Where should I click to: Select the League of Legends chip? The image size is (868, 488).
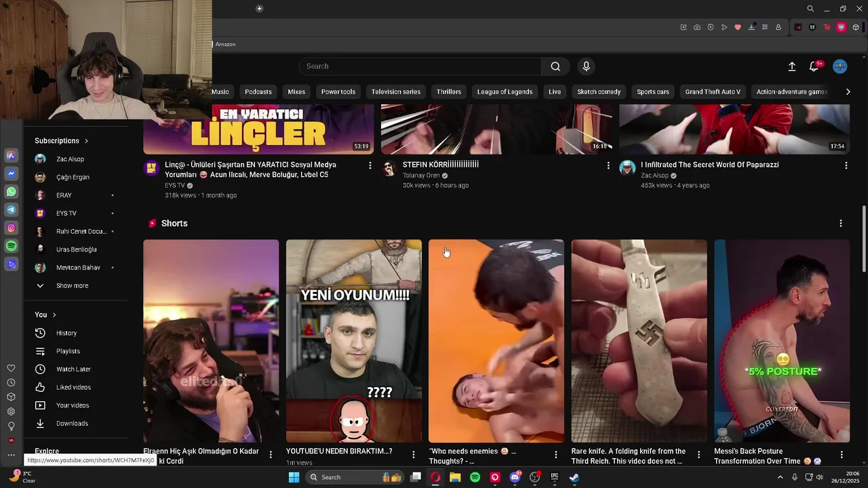click(505, 91)
